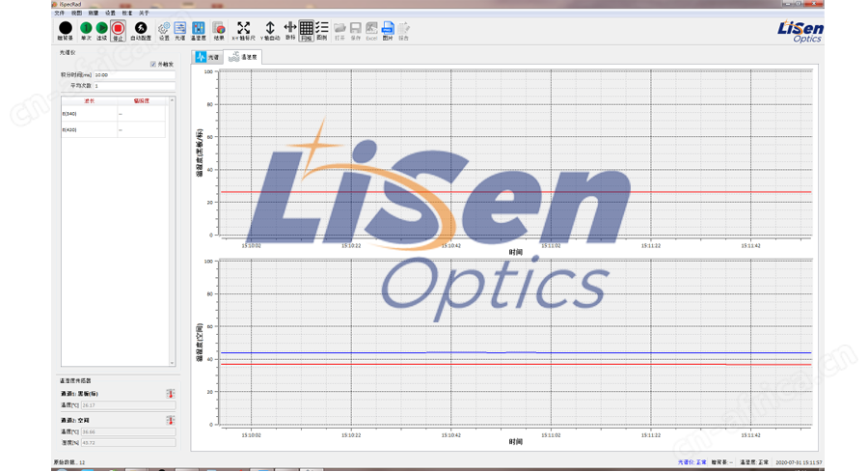The image size is (868, 472).
Task: Open the Measure (测量) menu
Action: click(93, 13)
